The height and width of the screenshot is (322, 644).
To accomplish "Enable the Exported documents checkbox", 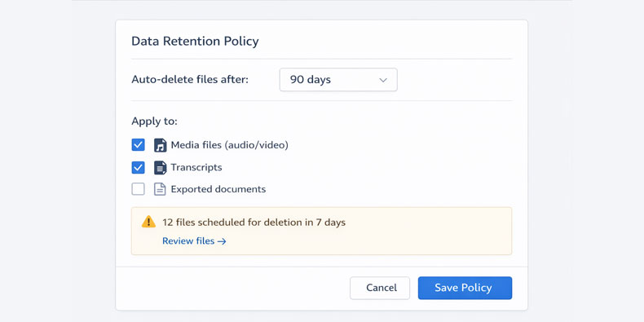I will (x=138, y=189).
